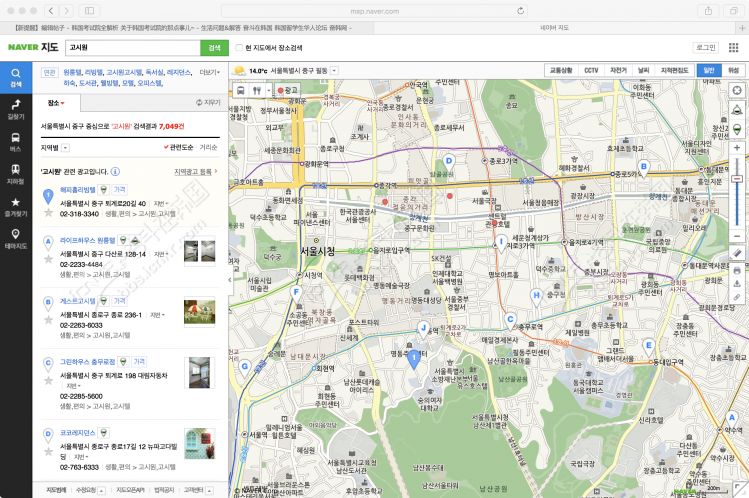Image resolution: width=749 pixels, height=498 pixels.
Task: Open 지역광고 등록 link
Action: pos(195,171)
